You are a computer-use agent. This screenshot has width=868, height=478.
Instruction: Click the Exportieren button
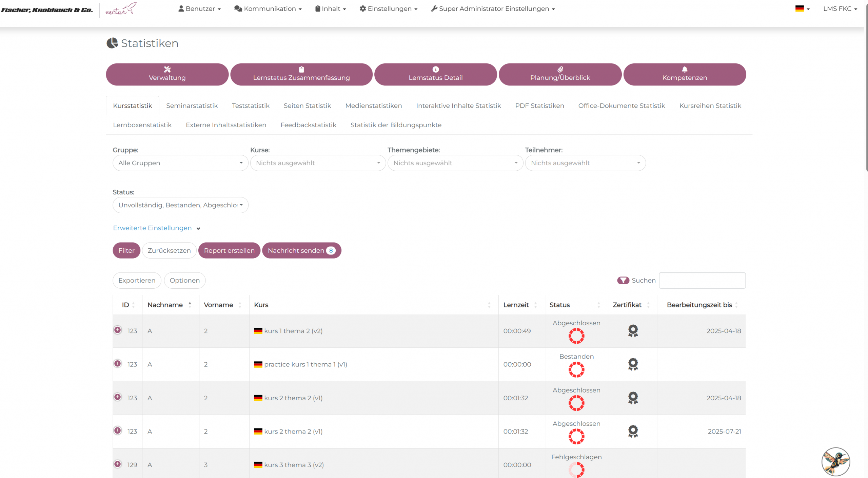pyautogui.click(x=137, y=280)
